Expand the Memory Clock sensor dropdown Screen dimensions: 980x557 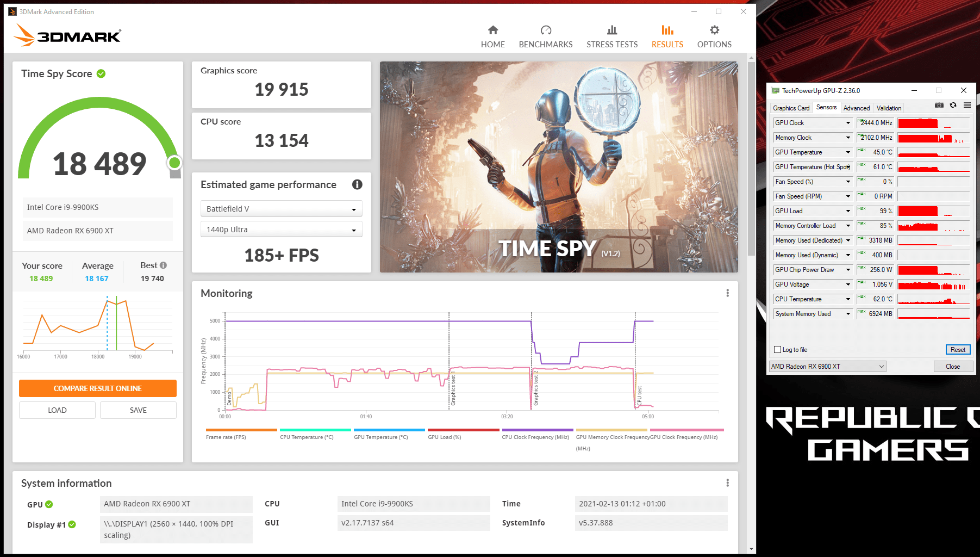[x=848, y=138]
